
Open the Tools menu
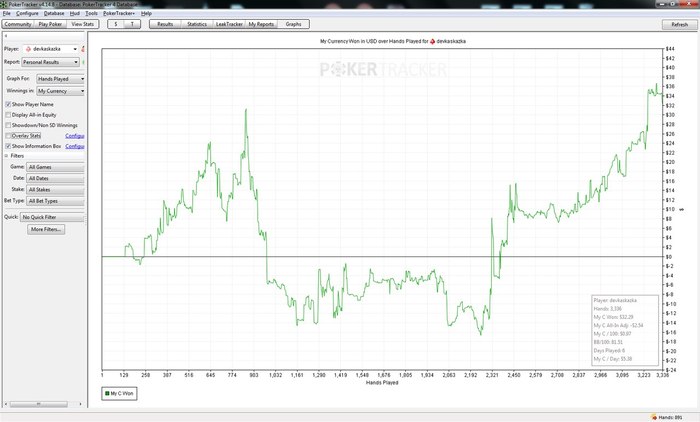pos(91,13)
